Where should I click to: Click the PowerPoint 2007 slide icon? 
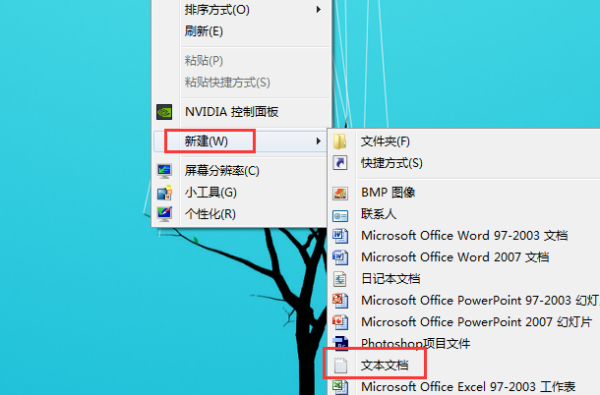340,322
